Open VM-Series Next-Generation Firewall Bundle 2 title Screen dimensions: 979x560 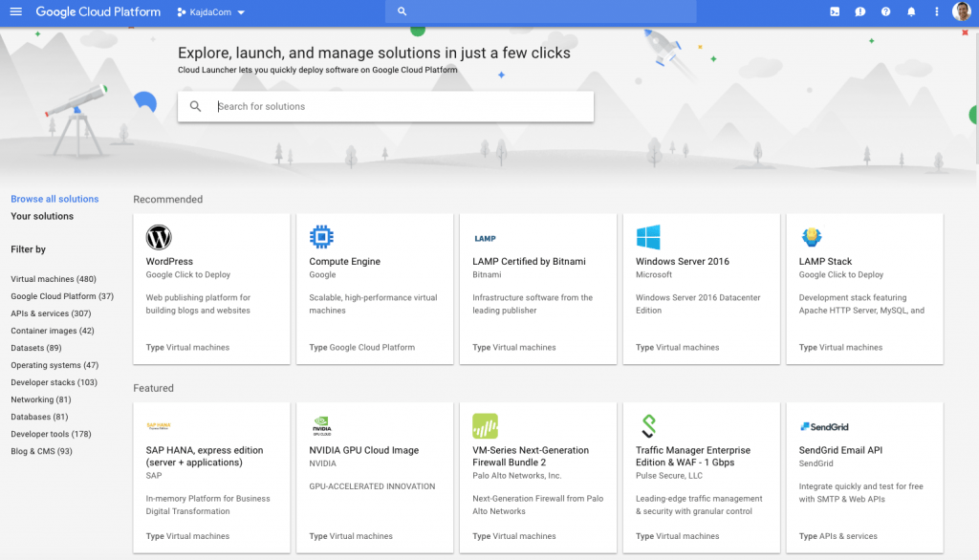coord(531,457)
